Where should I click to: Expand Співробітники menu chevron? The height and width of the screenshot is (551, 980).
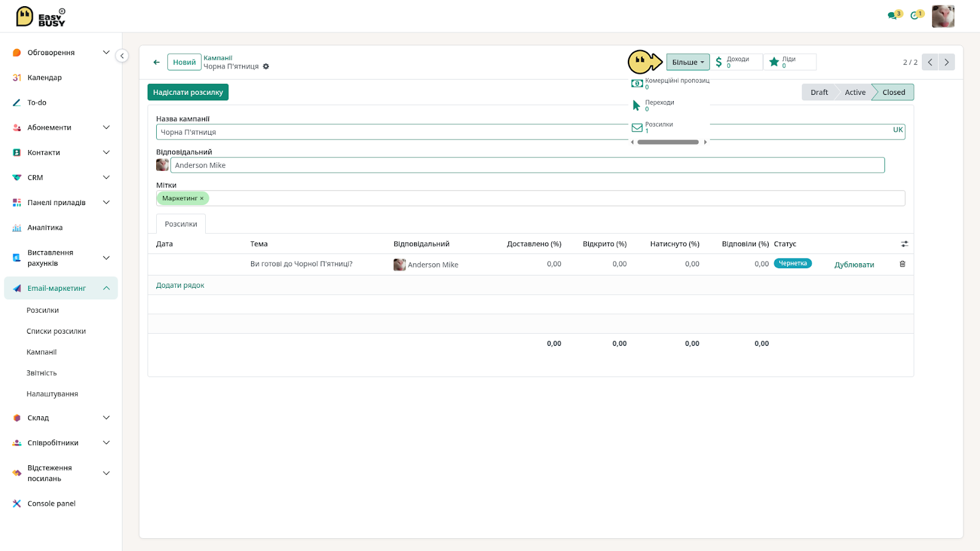tap(106, 443)
